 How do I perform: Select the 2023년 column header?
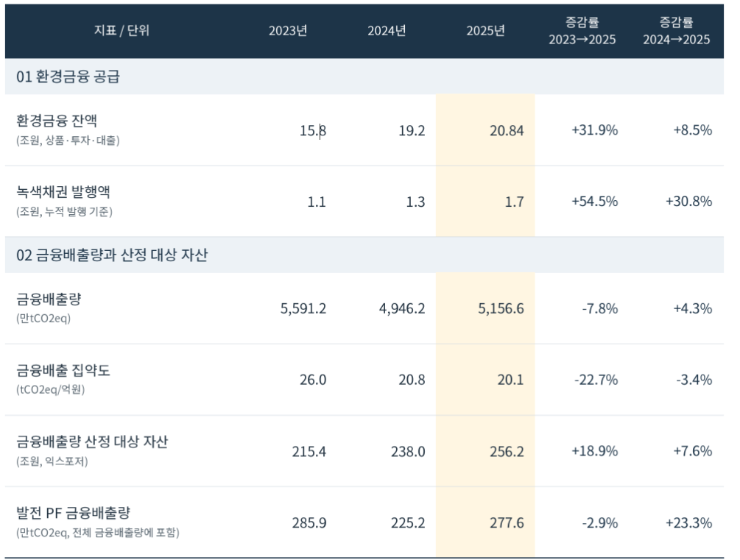288,31
